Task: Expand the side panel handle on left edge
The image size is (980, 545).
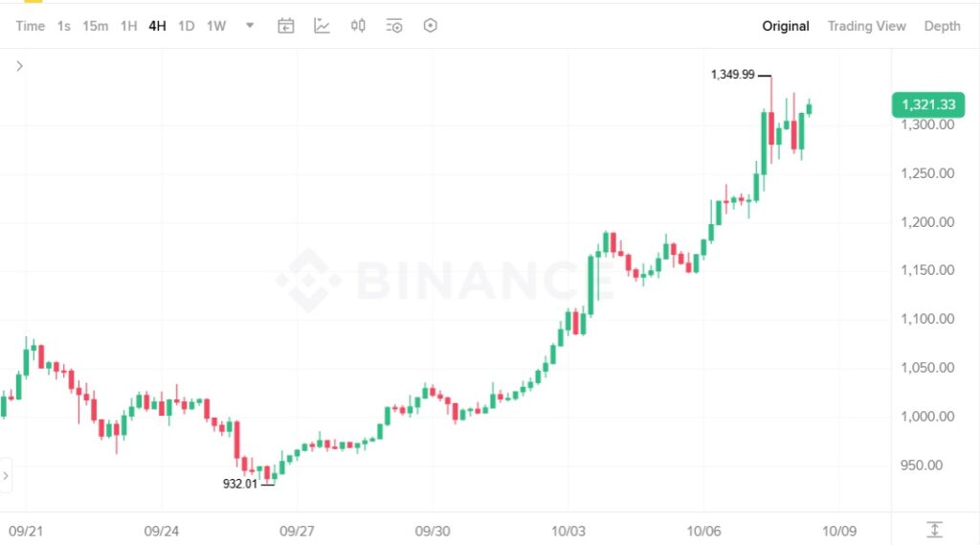Action: coord(6,475)
